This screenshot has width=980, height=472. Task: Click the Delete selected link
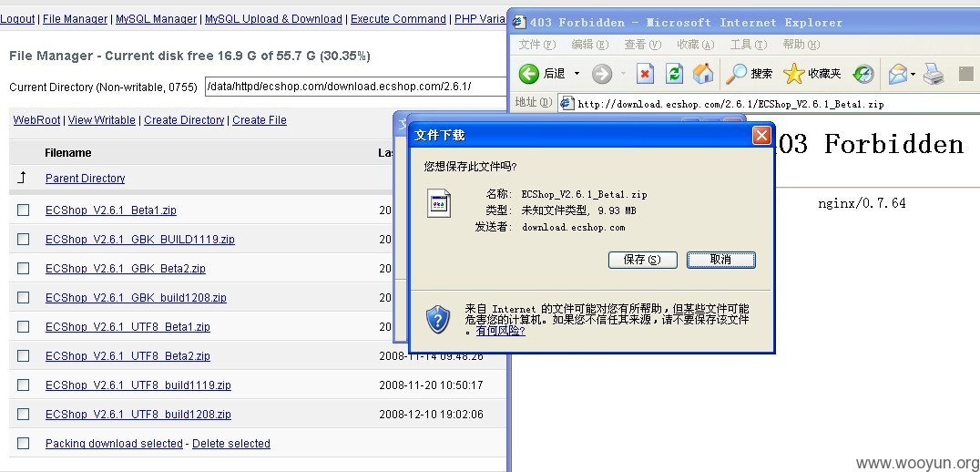click(x=231, y=443)
